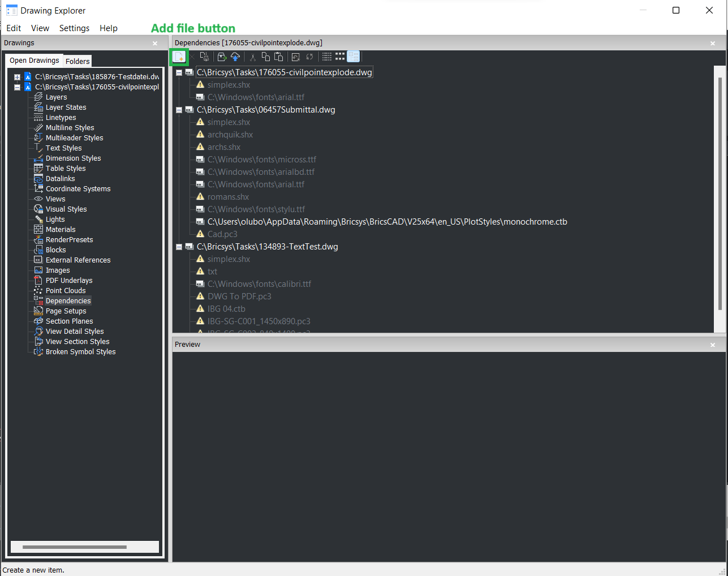Expand the 185876-Testdatei drawing node

tap(17, 77)
